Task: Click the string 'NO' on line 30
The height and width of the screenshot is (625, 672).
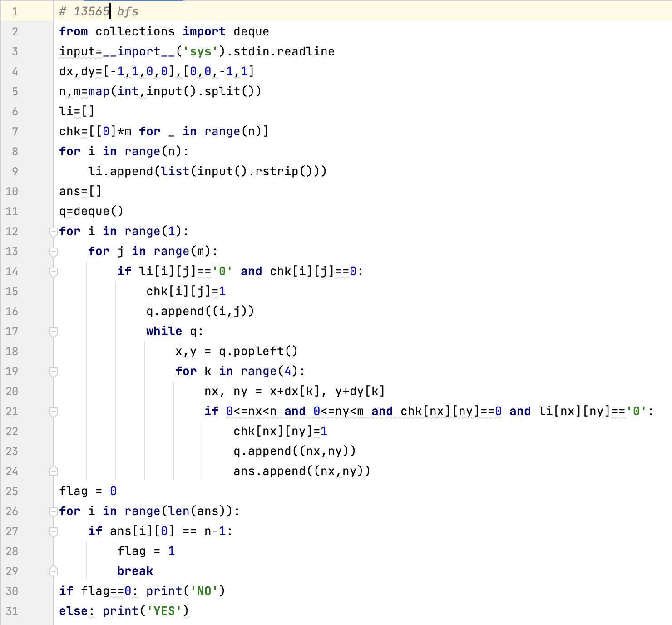Action: pos(204,591)
